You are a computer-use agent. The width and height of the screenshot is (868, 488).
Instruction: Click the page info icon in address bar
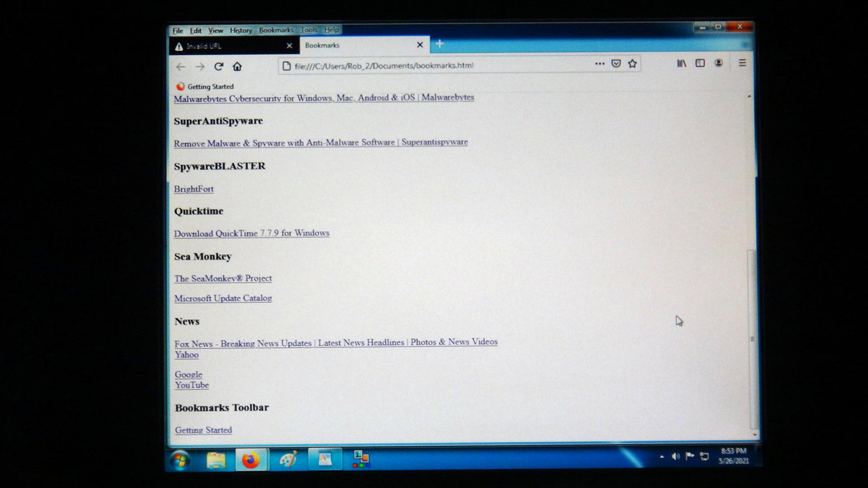[x=287, y=66]
